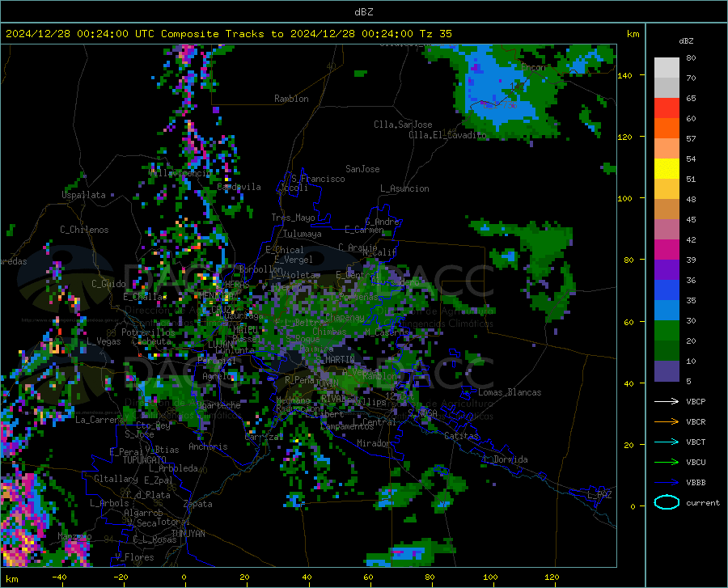Click the L_Dormida map label
Image resolution: width=728 pixels, height=588 pixels.
(x=505, y=459)
